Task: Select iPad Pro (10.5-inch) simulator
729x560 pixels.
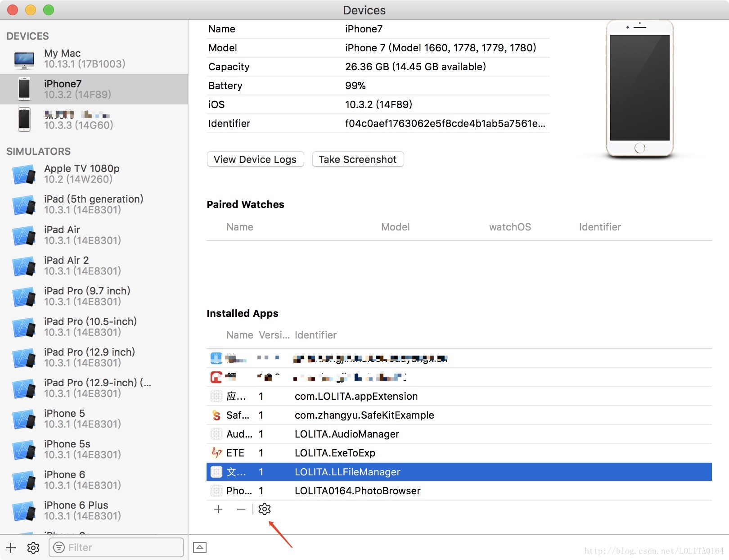Action: (94, 327)
